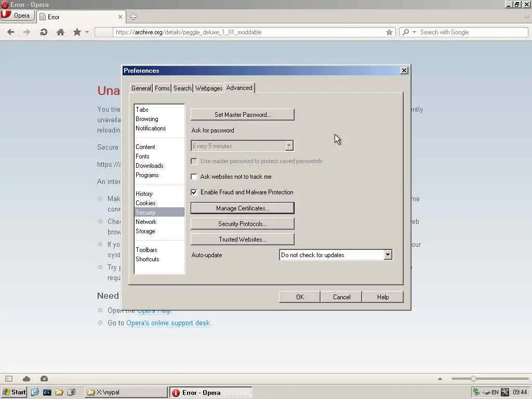Launch command prompt quick launch icon
Image resolution: width=532 pixels, height=399 pixels.
pyautogui.click(x=47, y=392)
